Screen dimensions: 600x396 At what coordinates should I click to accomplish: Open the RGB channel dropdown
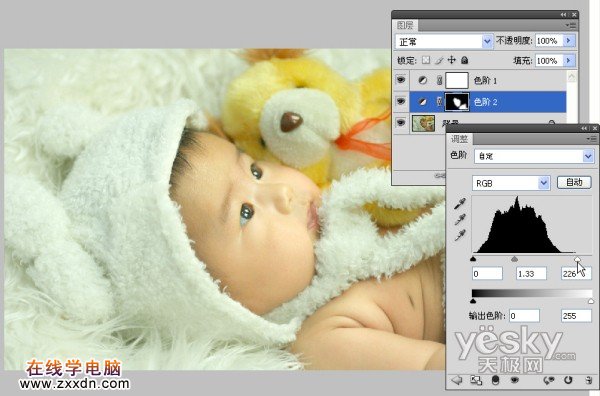point(511,183)
